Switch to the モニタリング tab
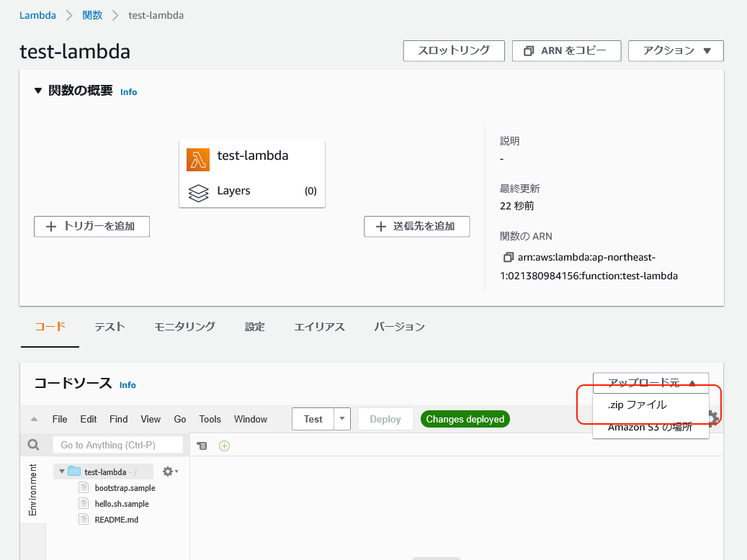Viewport: 747px width, 560px height. 185,327
